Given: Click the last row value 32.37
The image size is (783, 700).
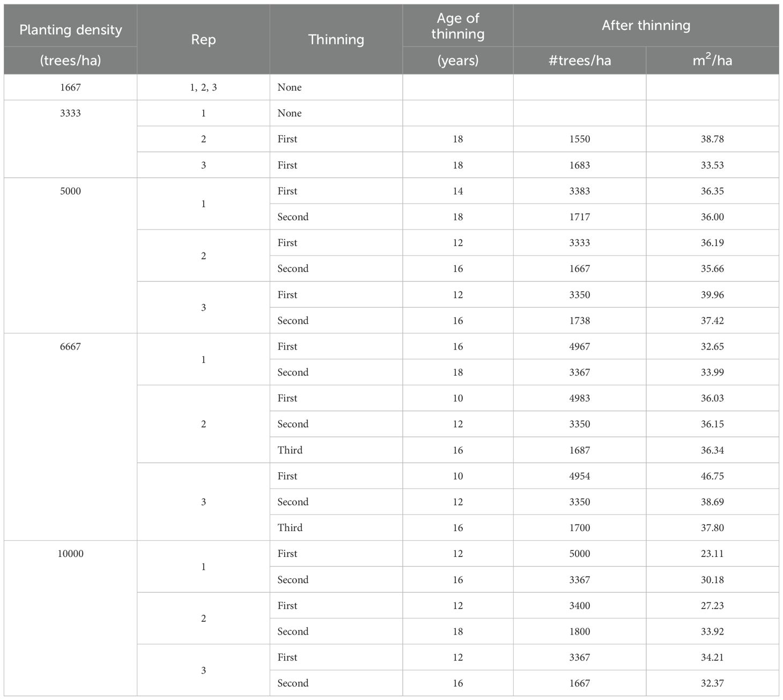Looking at the screenshot, I should (712, 683).
